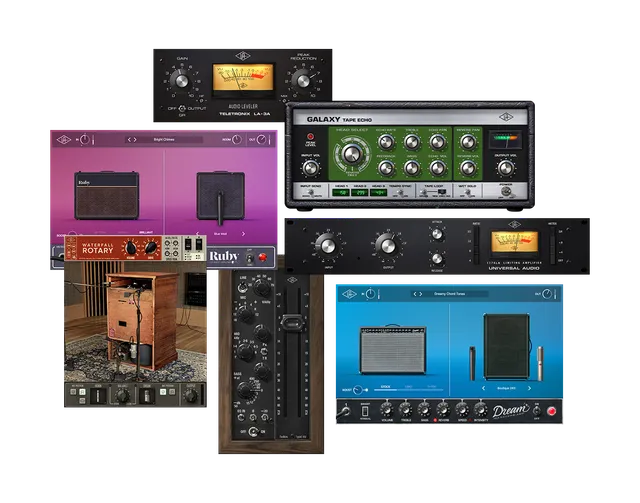Select next Dream speaker cabinet with right arrow
Image resolution: width=640 pixels, height=503 pixels.
point(529,388)
